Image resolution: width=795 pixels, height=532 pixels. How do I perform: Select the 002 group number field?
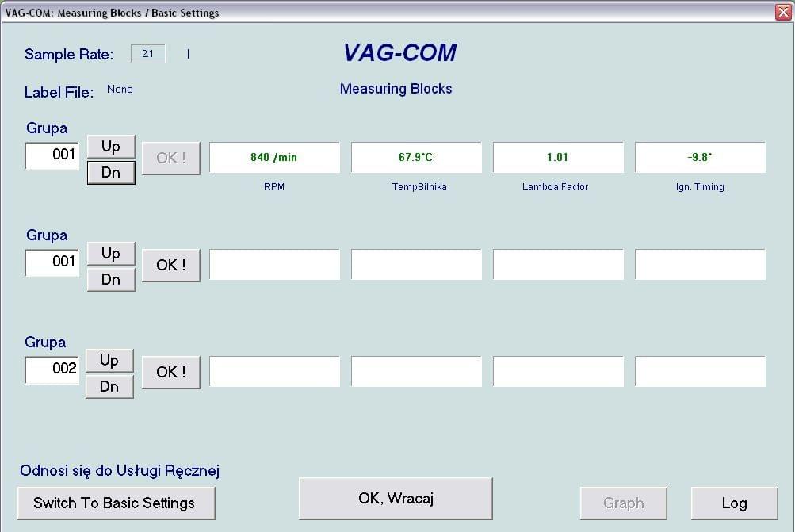(x=52, y=369)
